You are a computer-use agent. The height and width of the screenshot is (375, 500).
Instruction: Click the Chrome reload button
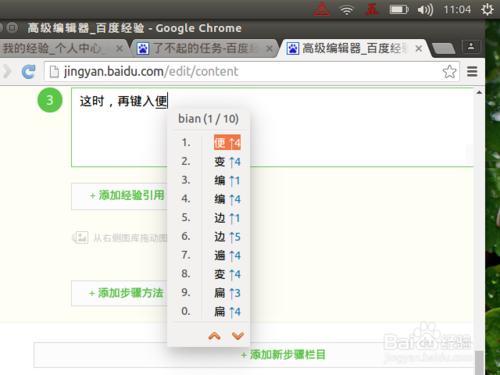(28, 71)
